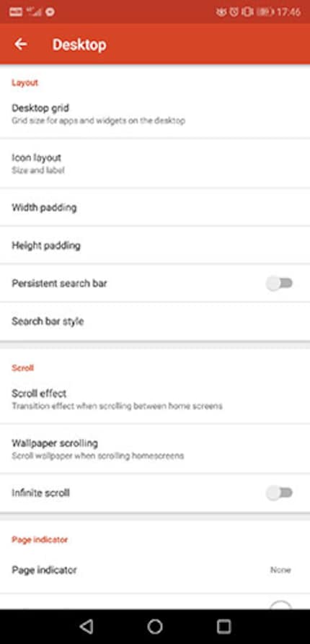Image resolution: width=310 pixels, height=644 pixels.
Task: Open Page indicator option showing None
Action: click(x=155, y=570)
